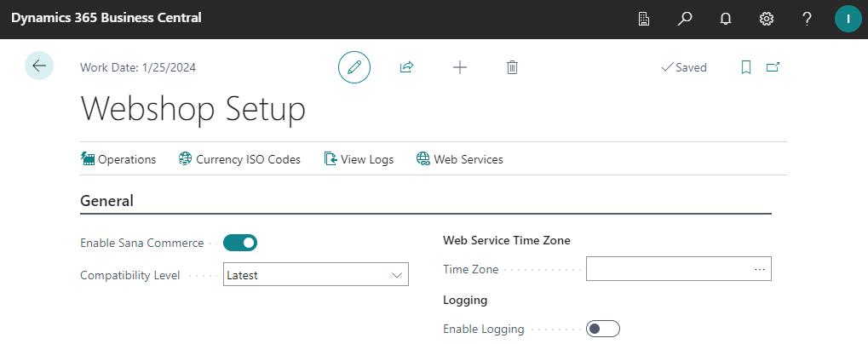Click the Time Zone field label

[x=470, y=269]
